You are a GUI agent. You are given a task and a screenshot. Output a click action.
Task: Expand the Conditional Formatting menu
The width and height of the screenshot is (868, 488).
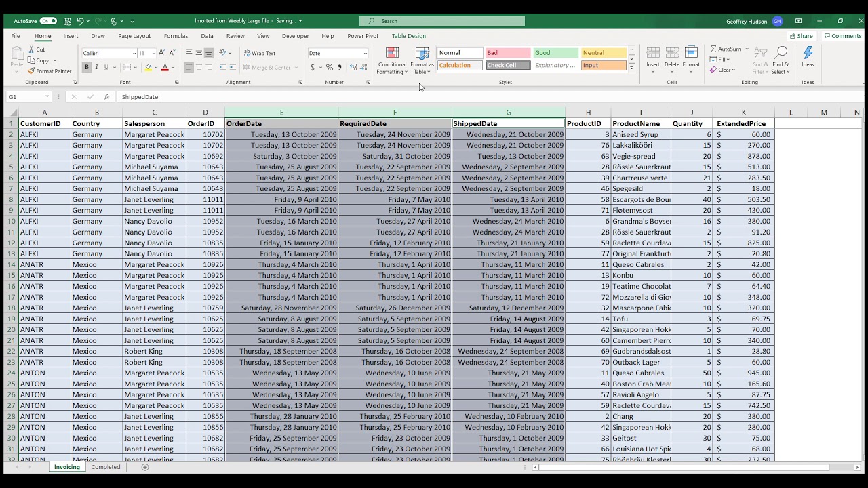(392, 60)
